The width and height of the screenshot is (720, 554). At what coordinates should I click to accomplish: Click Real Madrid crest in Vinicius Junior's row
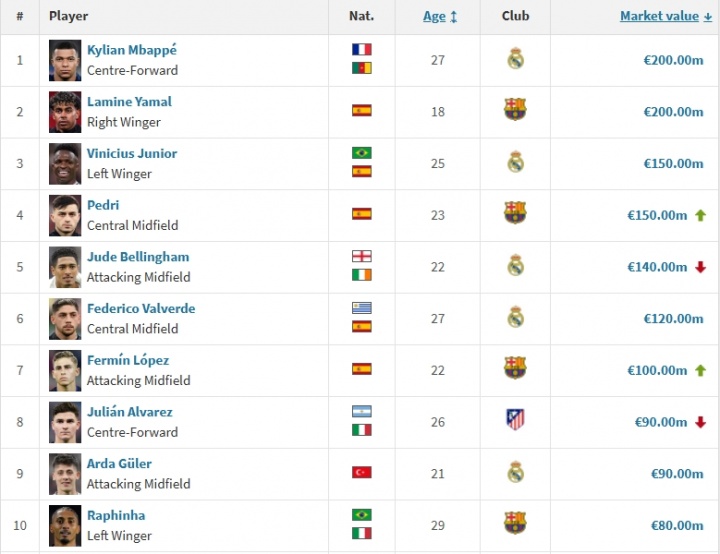(x=515, y=163)
